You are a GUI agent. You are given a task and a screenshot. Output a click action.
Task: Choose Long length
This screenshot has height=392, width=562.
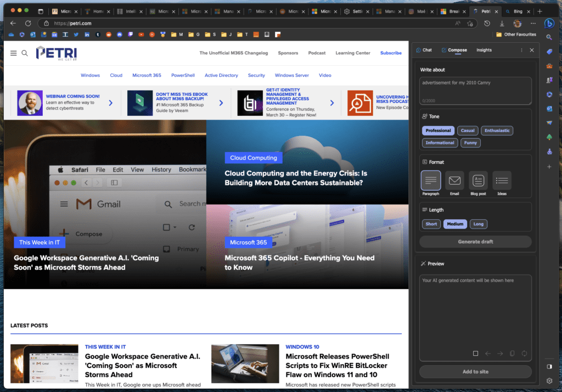pyautogui.click(x=478, y=224)
